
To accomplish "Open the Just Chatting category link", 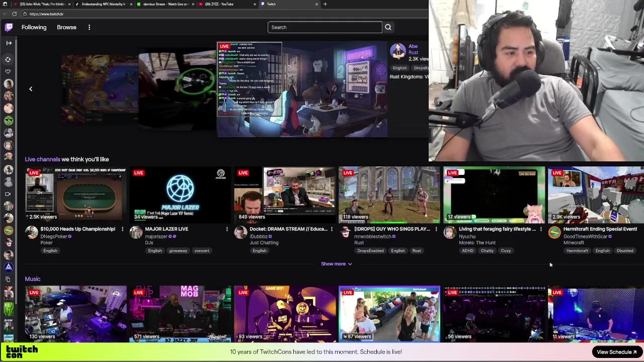I will 264,243.
